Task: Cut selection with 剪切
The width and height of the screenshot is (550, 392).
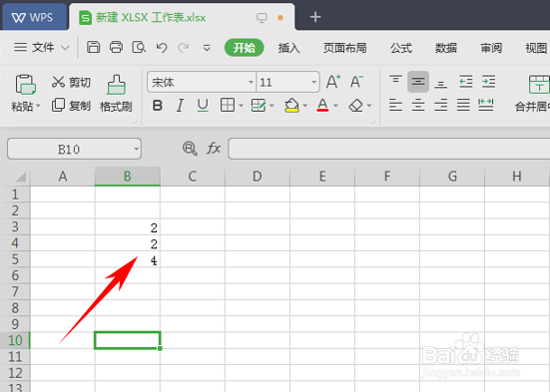Action: point(71,82)
